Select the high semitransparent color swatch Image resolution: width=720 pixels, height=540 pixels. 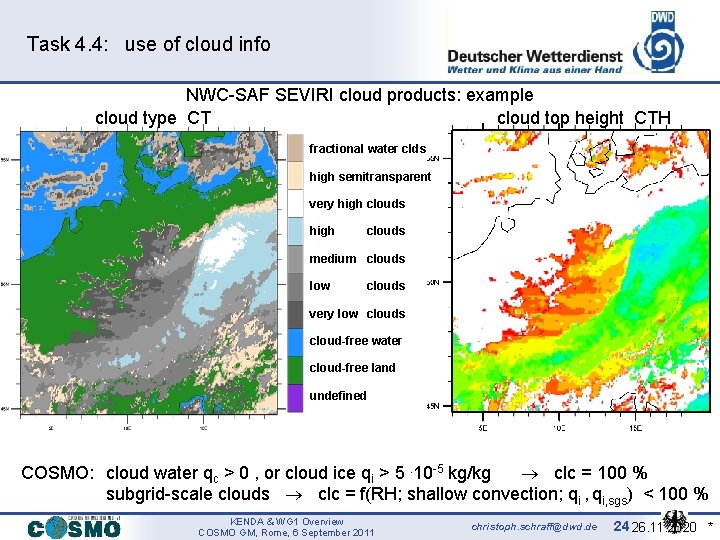pos(295,175)
